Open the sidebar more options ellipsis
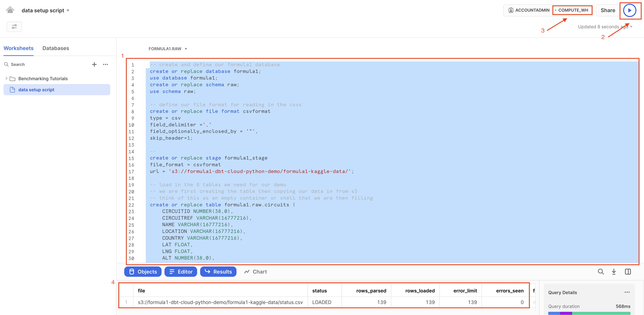Image resolution: width=644 pixels, height=315 pixels. 106,65
